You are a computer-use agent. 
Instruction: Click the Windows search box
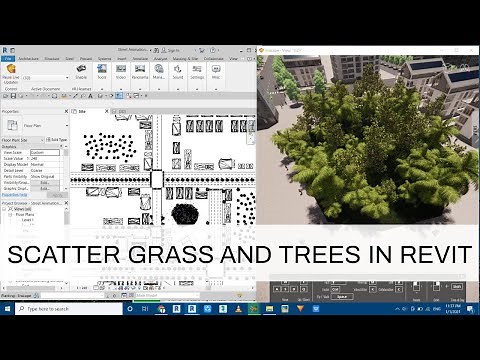point(69,309)
